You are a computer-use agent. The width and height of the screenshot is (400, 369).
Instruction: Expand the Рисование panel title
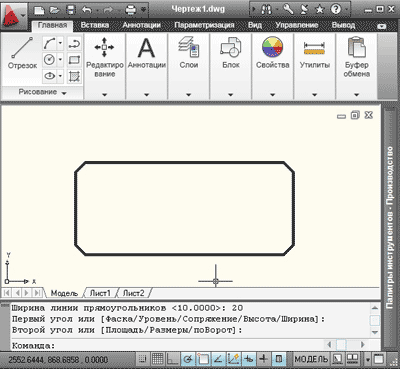coord(42,92)
